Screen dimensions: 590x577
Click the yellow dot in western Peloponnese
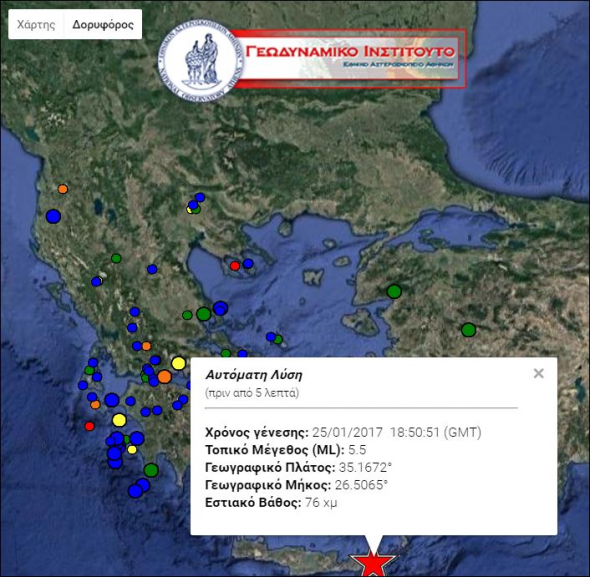pyautogui.click(x=119, y=420)
